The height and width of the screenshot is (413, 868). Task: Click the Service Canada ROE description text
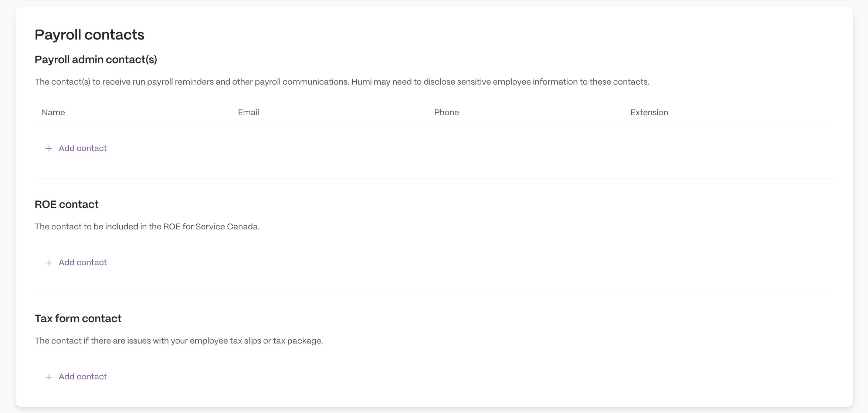point(147,226)
